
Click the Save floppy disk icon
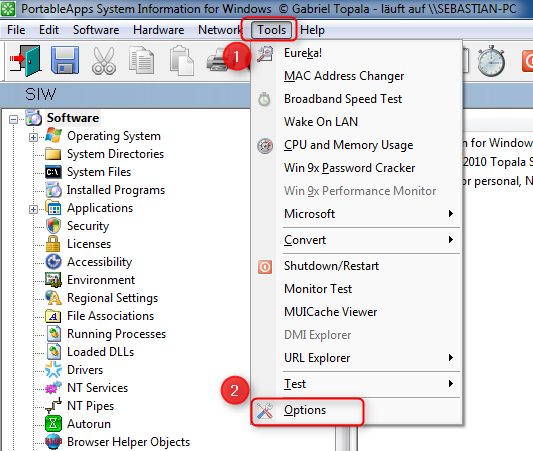coord(65,60)
